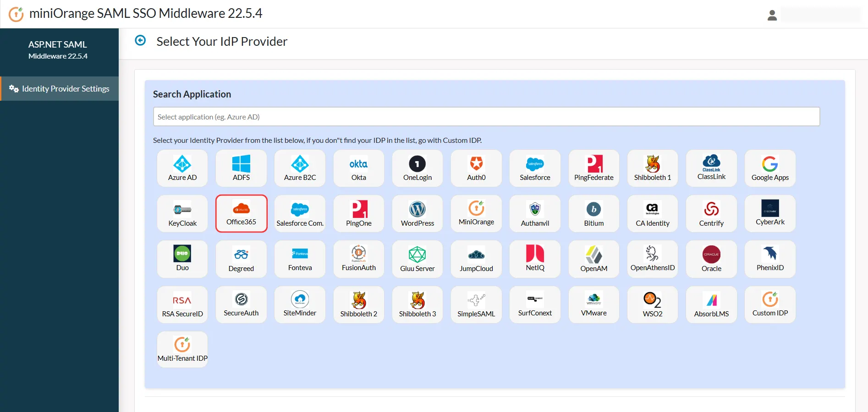The width and height of the screenshot is (868, 412).
Task: Select the Google Apps provider
Action: [x=770, y=168]
